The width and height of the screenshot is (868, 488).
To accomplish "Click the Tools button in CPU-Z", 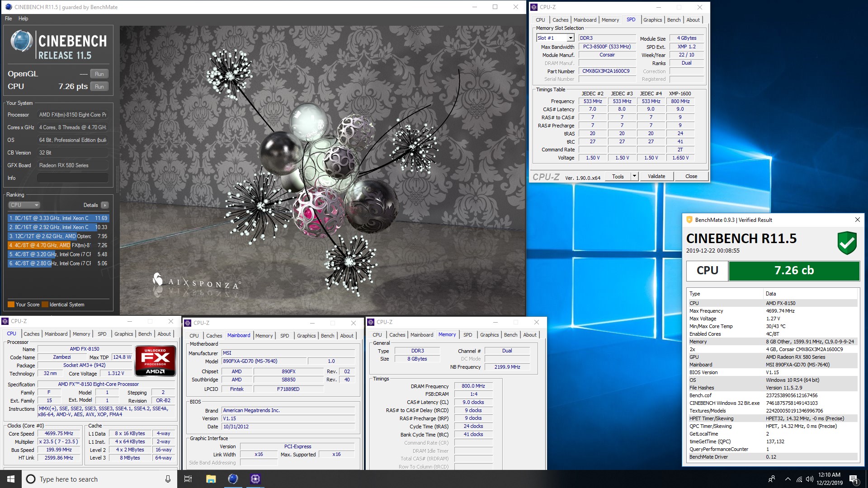I will click(618, 176).
